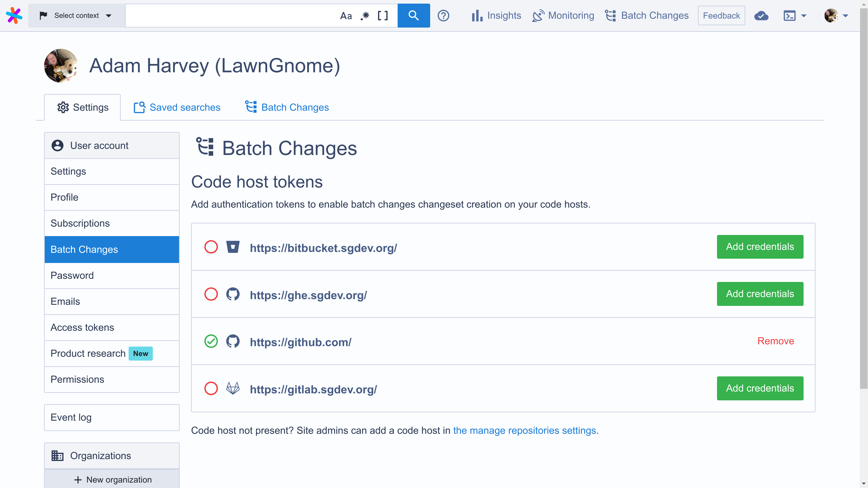The image size is (868, 488).
Task: Select the Settings tab
Action: (83, 108)
